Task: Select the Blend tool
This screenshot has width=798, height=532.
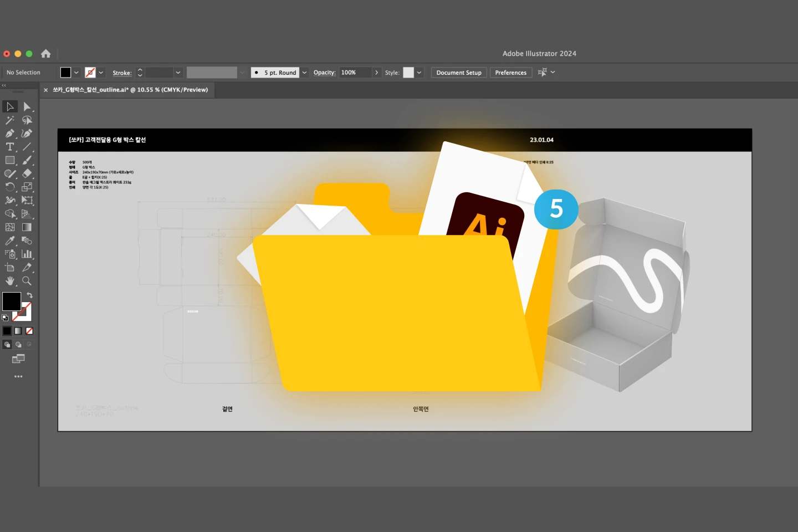Action: pyautogui.click(x=27, y=241)
